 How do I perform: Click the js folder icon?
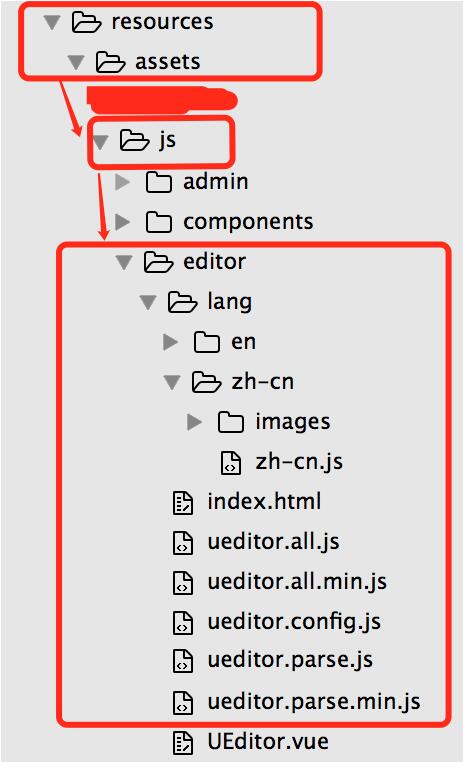pos(135,140)
